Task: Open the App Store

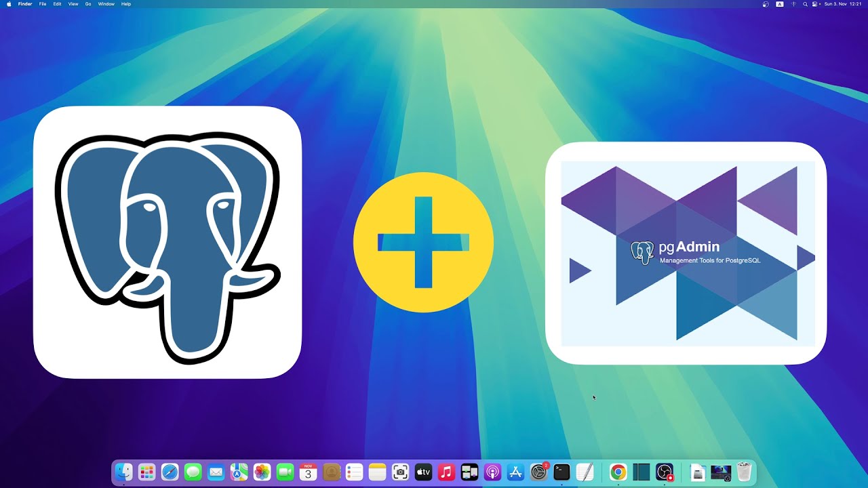Action: tap(515, 472)
